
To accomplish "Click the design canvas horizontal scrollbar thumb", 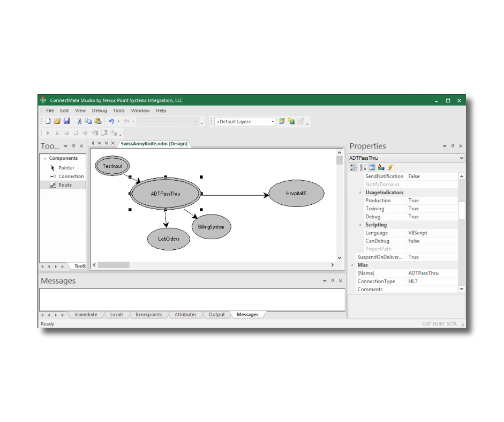I will [x=114, y=265].
